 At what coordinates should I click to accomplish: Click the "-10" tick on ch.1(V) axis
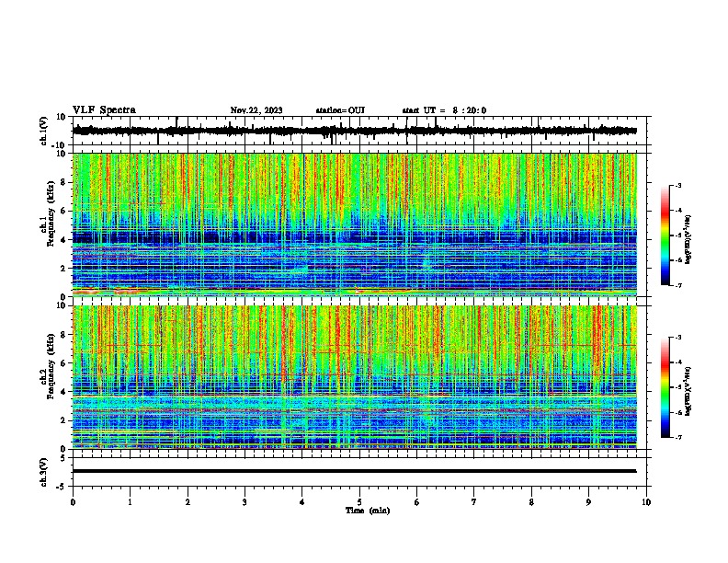[x=59, y=145]
